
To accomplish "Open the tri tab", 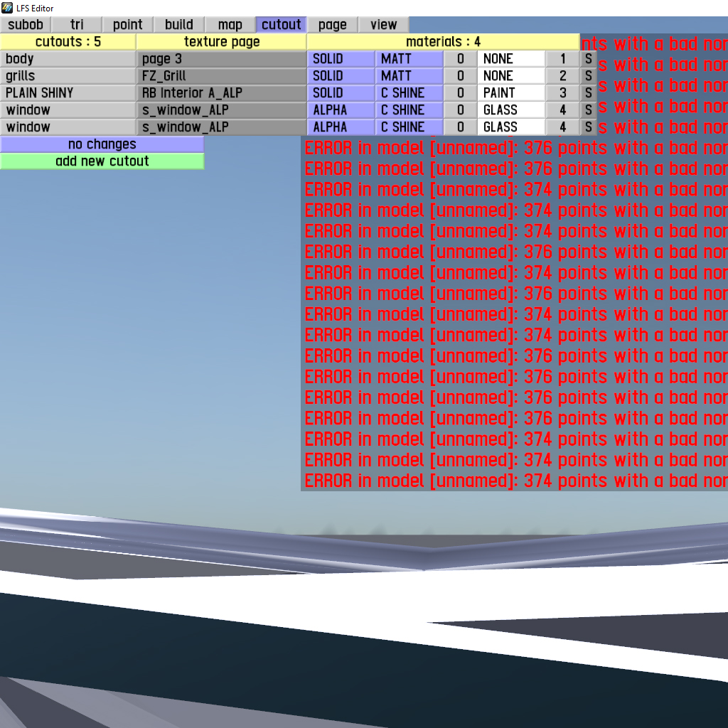I will [77, 25].
